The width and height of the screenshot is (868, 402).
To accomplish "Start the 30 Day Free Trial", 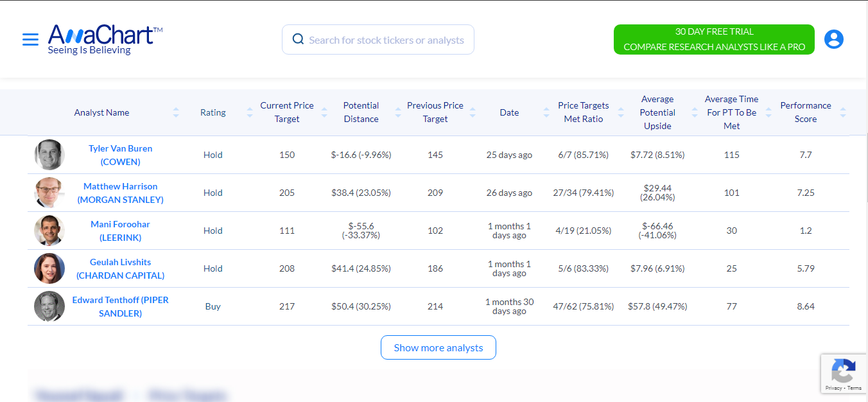I will pos(713,39).
